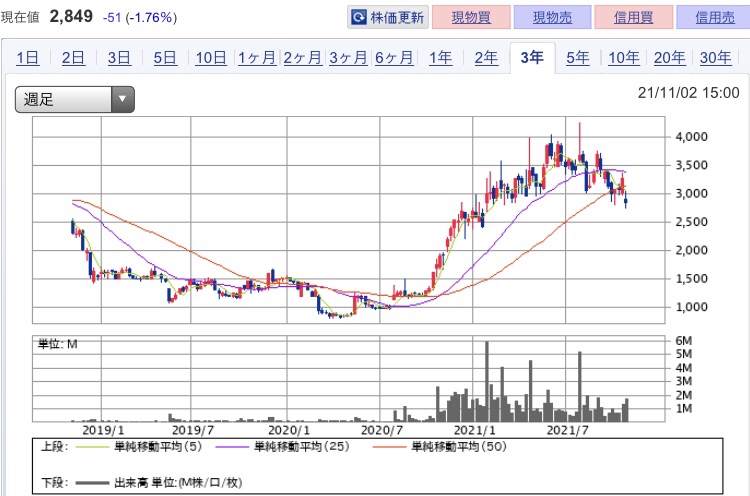The image size is (750, 496).
Task: Open the 週足 chart interval dropdown
Action: point(75,99)
